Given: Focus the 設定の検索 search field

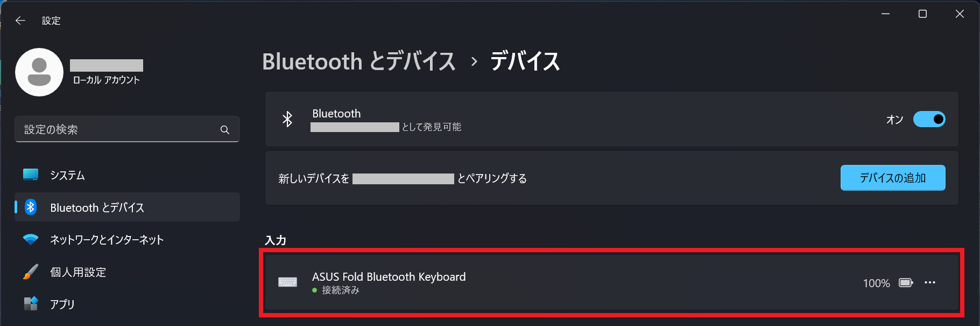Looking at the screenshot, I should 127,129.
